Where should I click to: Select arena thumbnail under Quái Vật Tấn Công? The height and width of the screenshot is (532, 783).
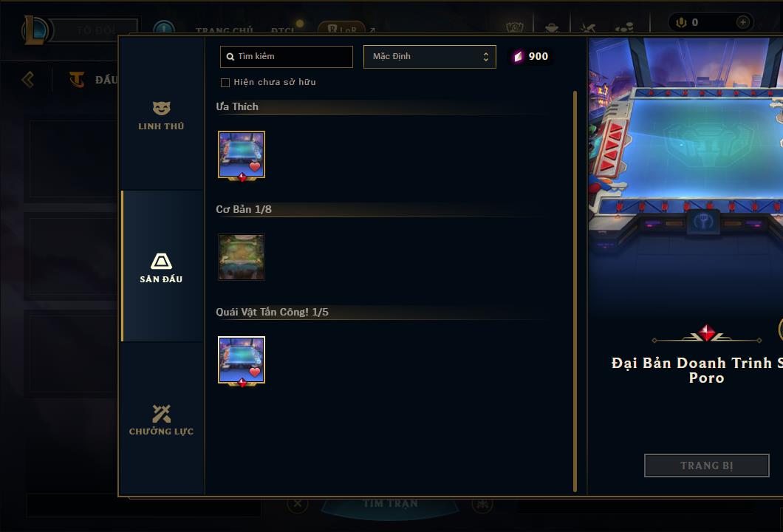(242, 360)
